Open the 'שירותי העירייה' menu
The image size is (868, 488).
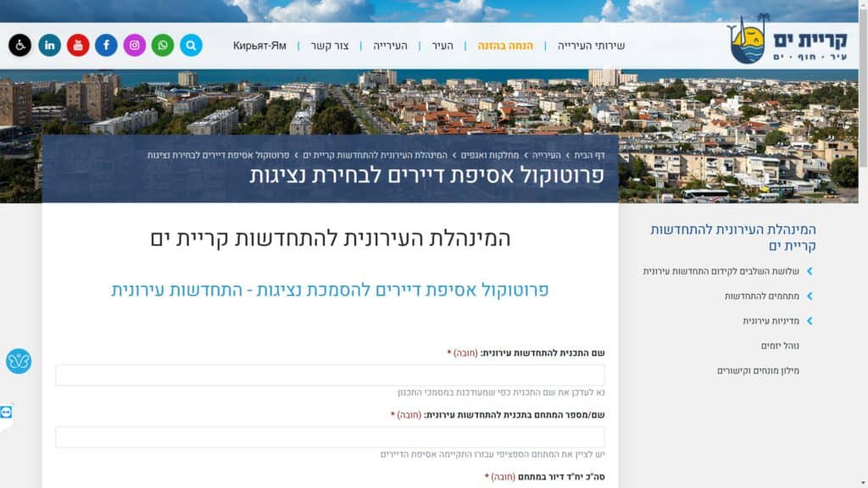click(591, 46)
